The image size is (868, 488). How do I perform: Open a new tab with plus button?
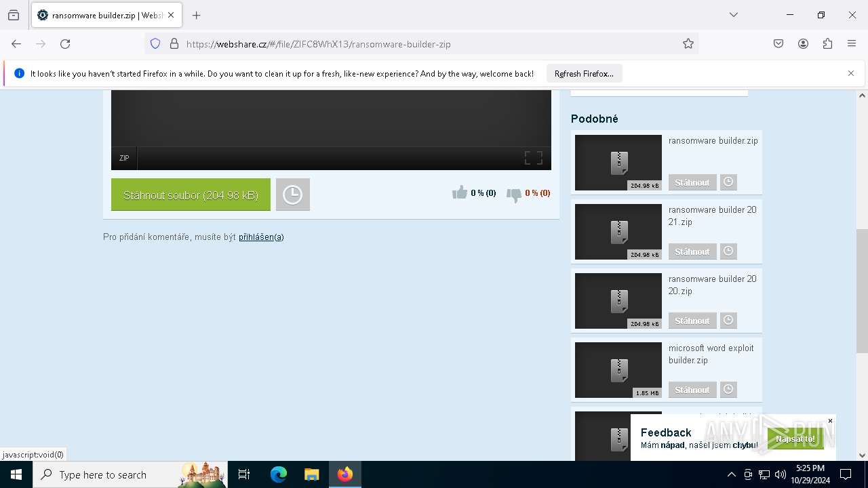pos(197,15)
